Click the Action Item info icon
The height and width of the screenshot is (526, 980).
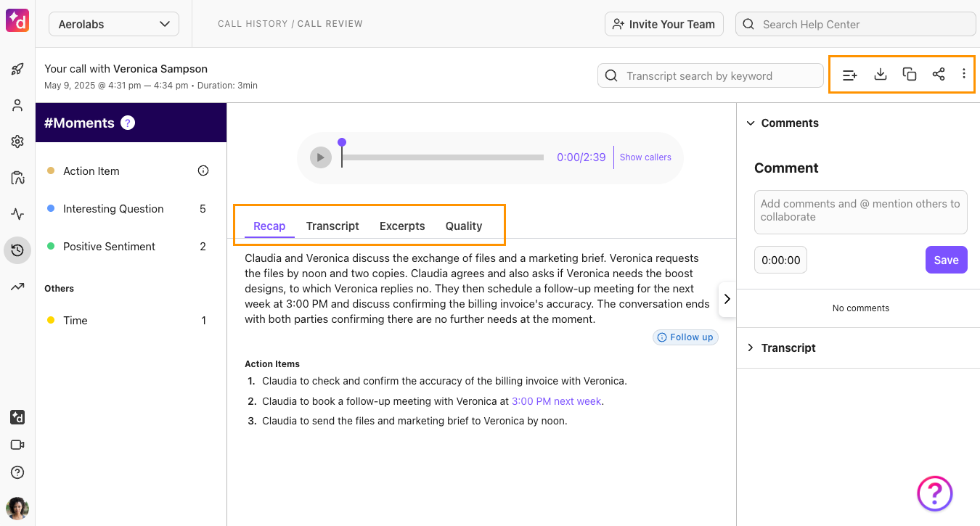coord(203,171)
